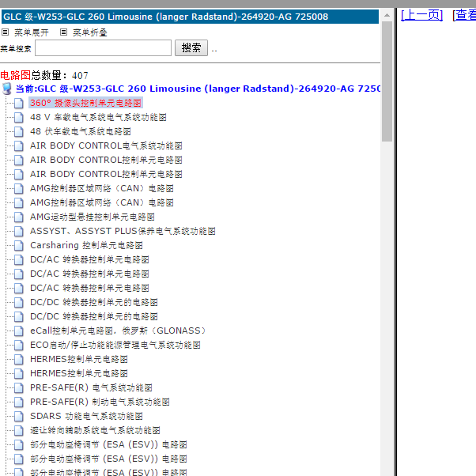Image resolution: width=476 pixels, height=476 pixels.
Task: Click the 菜单折叠 text label
Action: pyautogui.click(x=90, y=32)
